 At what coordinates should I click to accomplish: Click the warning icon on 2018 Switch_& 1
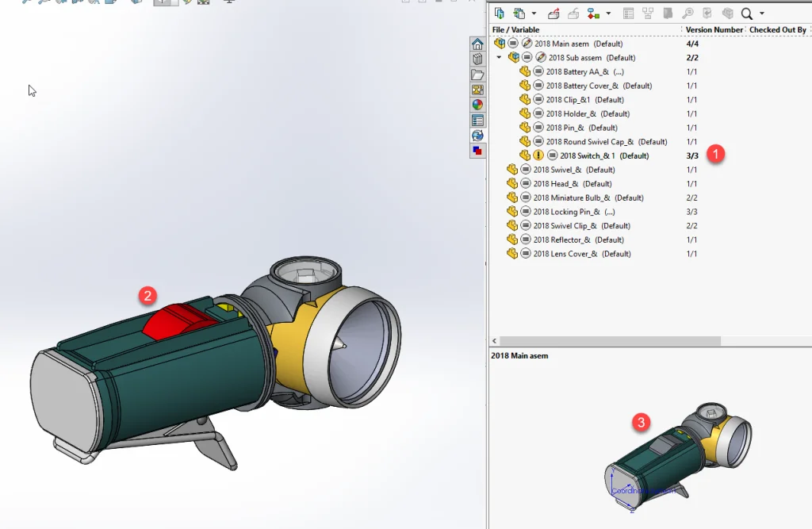pyautogui.click(x=538, y=155)
